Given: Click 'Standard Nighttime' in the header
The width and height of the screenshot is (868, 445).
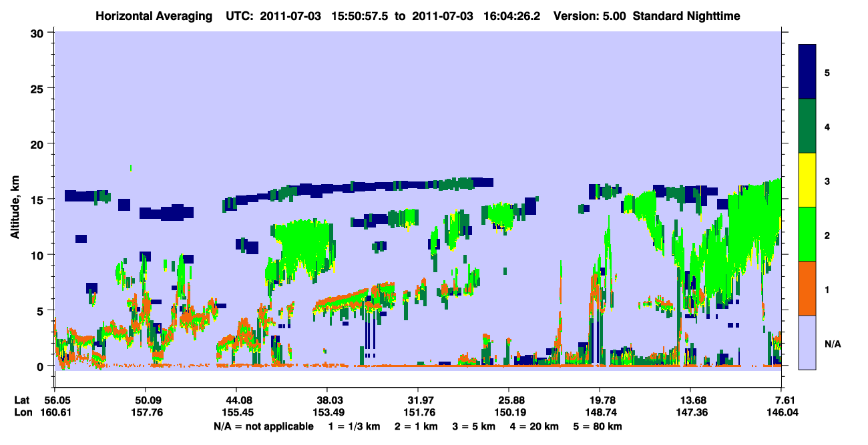Looking at the screenshot, I should coord(686,15).
